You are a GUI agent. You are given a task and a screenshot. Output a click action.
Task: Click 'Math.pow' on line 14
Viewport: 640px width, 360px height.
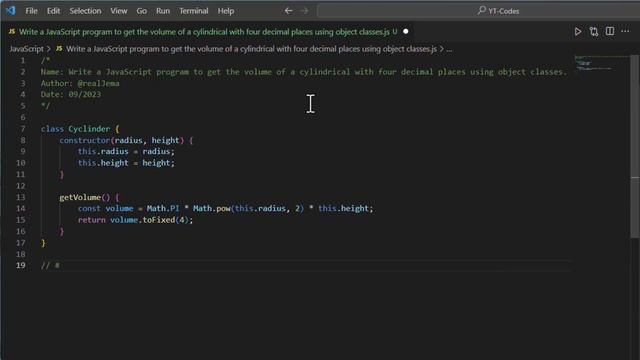pyautogui.click(x=212, y=209)
